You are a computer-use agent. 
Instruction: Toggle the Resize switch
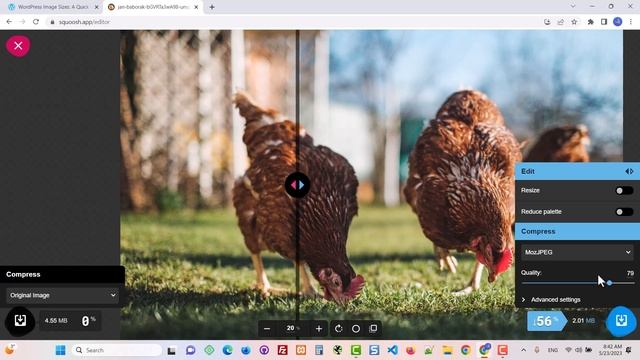point(624,191)
